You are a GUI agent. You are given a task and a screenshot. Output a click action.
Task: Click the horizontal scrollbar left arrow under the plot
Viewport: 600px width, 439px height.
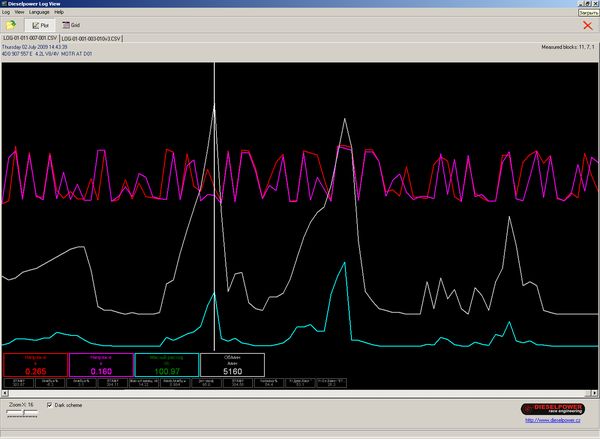[4, 395]
